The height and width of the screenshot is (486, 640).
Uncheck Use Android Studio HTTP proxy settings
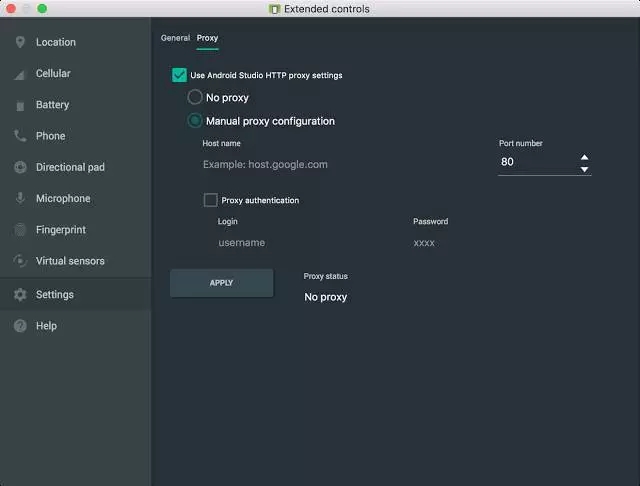(179, 75)
